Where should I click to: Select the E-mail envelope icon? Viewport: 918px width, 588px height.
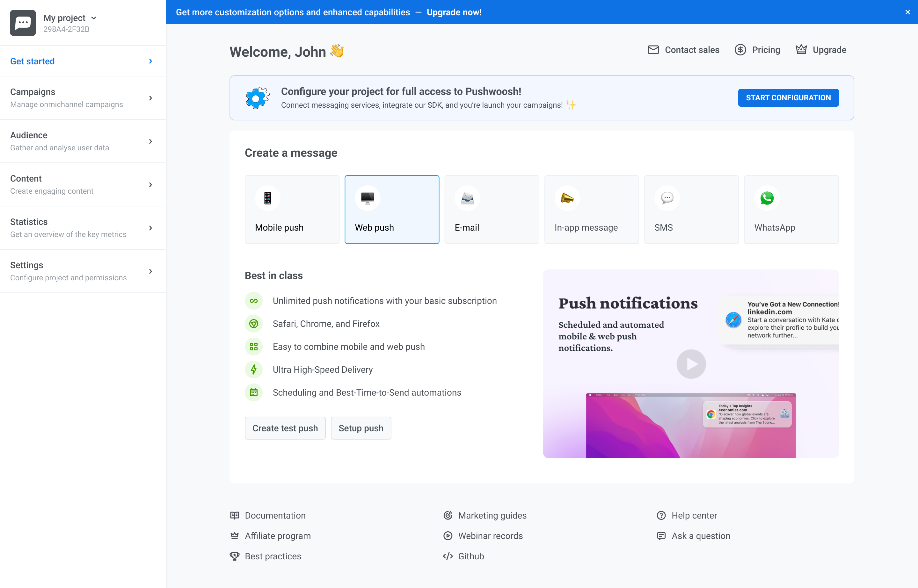467,198
